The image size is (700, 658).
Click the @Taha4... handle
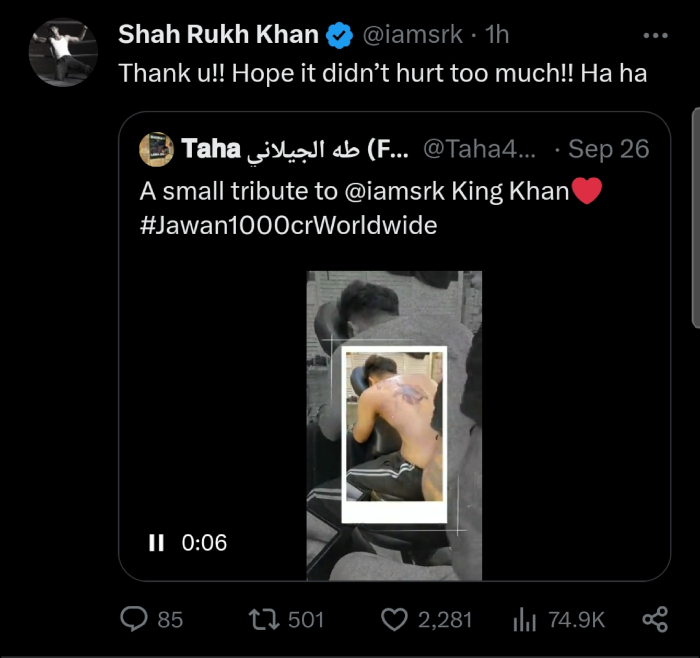[479, 150]
